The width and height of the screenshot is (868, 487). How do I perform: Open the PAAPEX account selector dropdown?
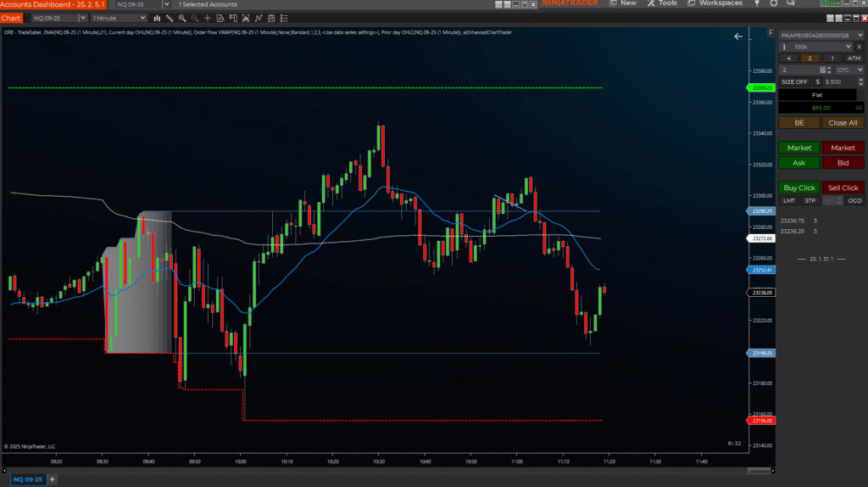821,35
